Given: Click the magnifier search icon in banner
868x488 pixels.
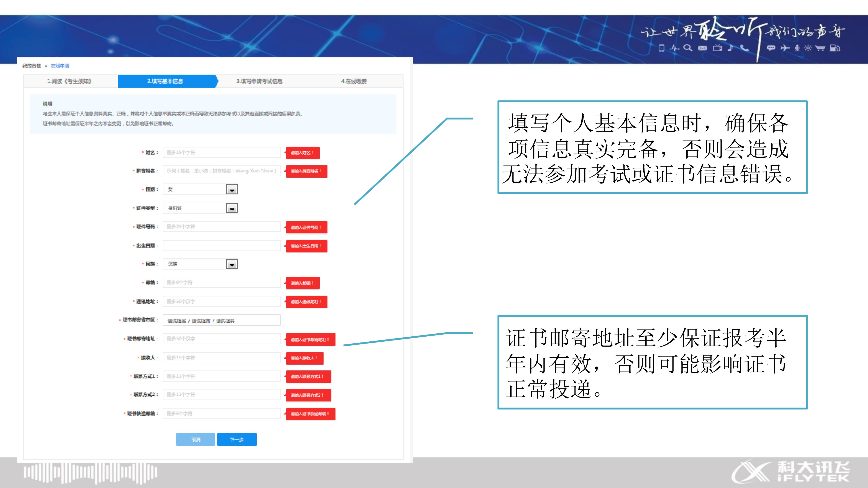Looking at the screenshot, I should (x=687, y=48).
